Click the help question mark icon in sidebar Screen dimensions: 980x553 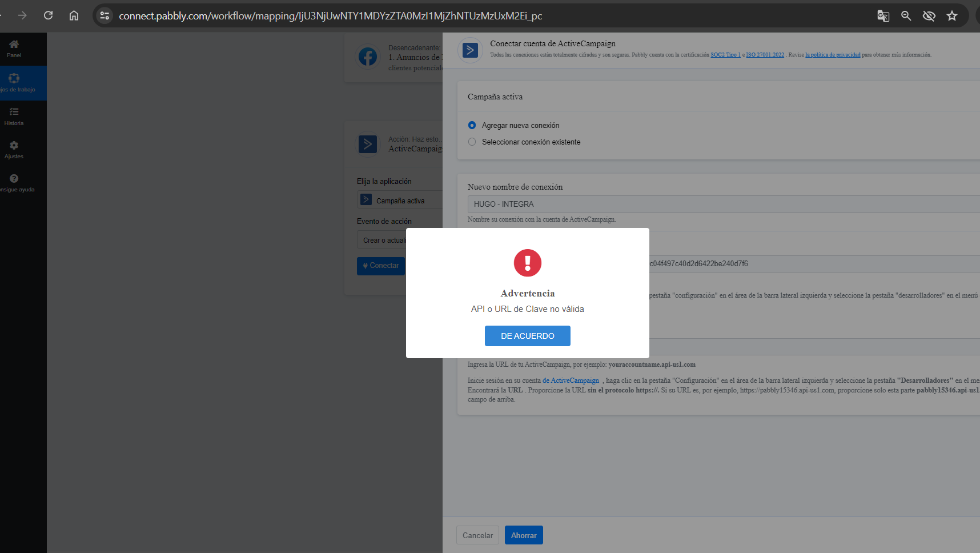(x=14, y=178)
